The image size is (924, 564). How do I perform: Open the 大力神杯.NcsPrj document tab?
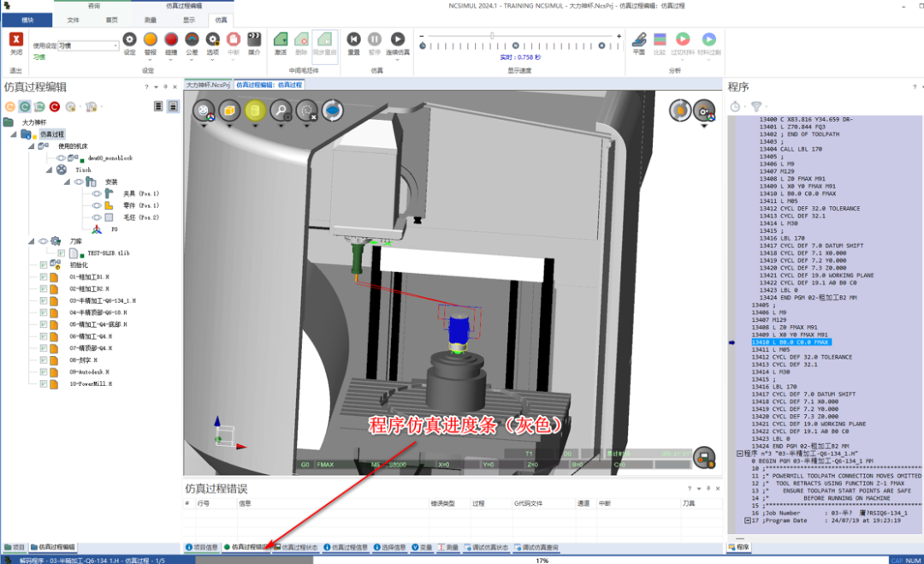pyautogui.click(x=208, y=85)
